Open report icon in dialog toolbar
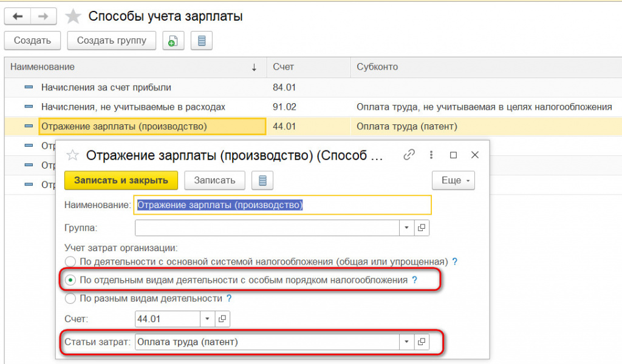The image size is (622, 364). [x=262, y=180]
